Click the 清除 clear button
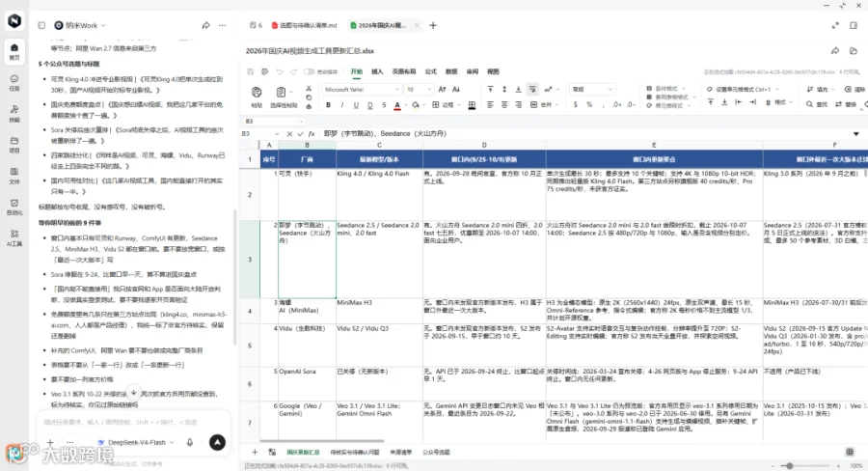Screen dimensions: 868x471 click(x=854, y=89)
